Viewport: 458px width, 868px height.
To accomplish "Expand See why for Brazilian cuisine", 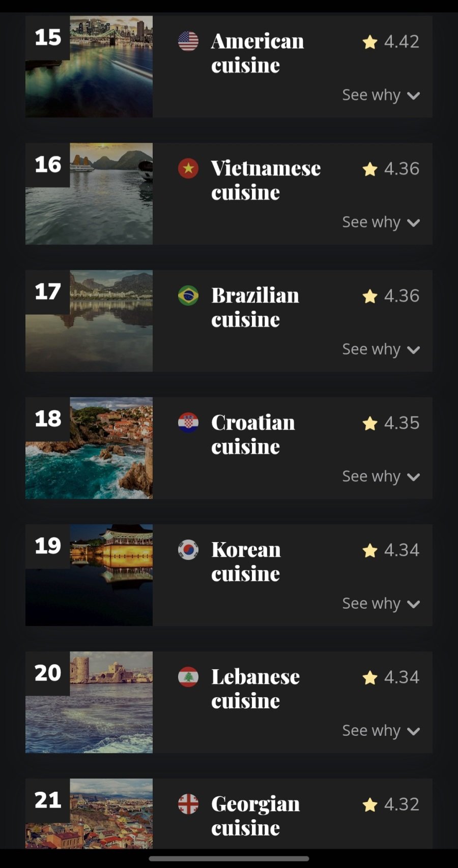I will point(381,349).
